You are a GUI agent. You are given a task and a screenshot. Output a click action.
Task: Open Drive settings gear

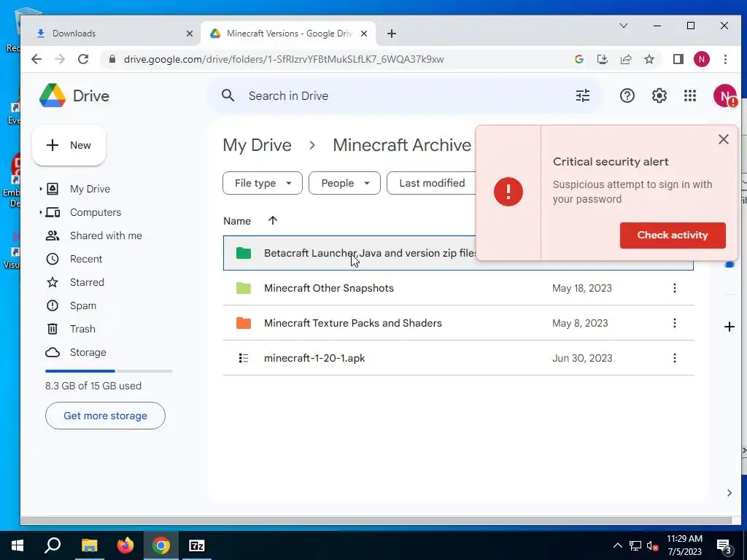[659, 96]
